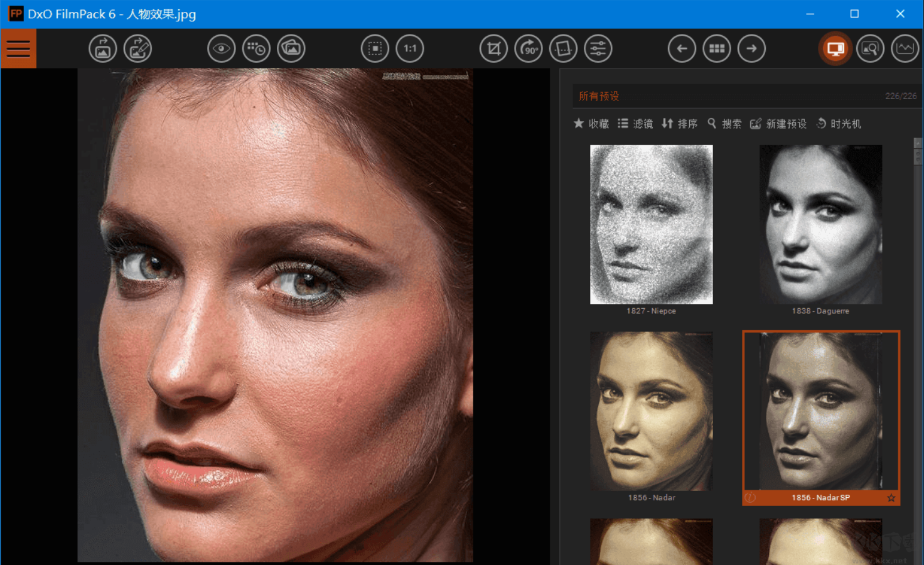Open the hamburger main menu

[x=18, y=48]
